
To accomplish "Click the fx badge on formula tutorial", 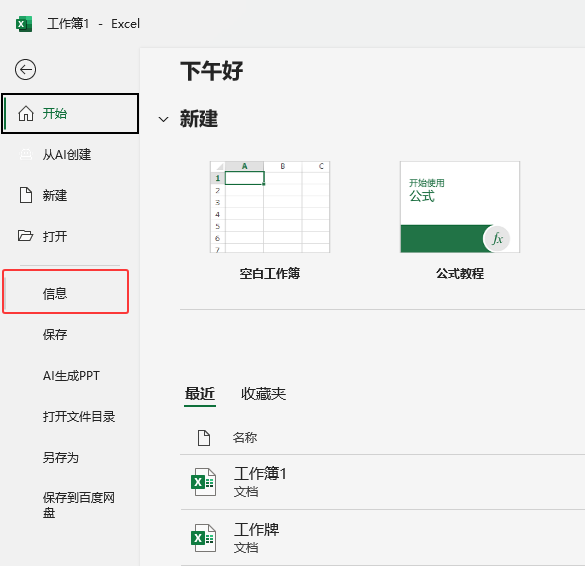I will point(497,238).
